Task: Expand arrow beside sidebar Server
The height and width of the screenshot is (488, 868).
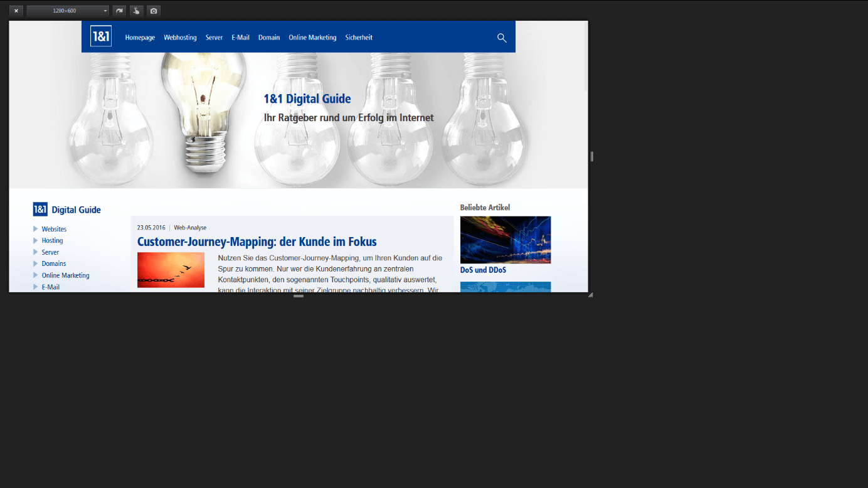Action: tap(36, 252)
